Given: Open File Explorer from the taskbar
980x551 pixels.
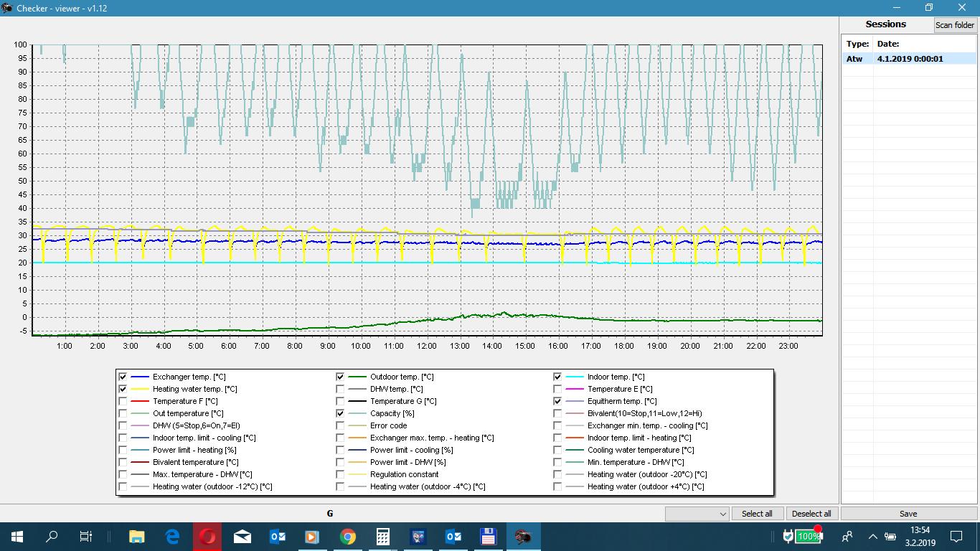Looking at the screenshot, I should click(x=136, y=536).
